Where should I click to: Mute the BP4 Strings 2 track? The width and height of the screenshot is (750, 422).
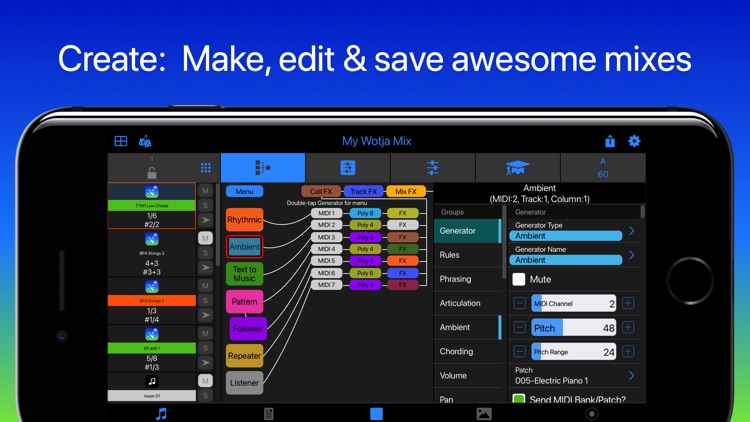[x=205, y=286]
